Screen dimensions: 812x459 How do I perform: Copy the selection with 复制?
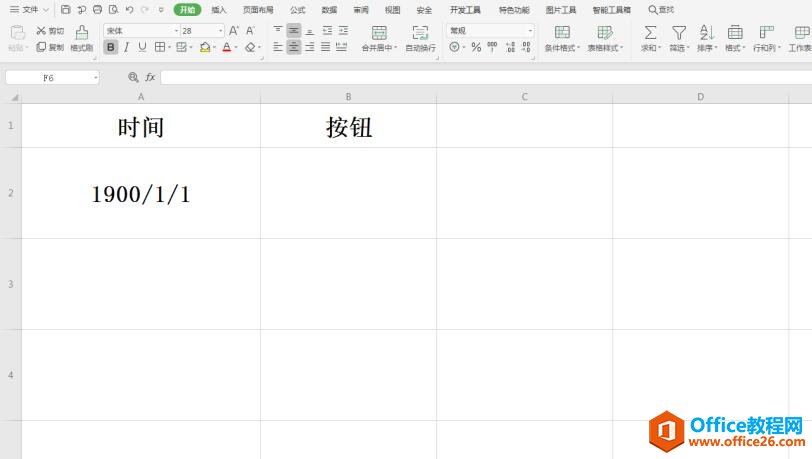point(50,47)
